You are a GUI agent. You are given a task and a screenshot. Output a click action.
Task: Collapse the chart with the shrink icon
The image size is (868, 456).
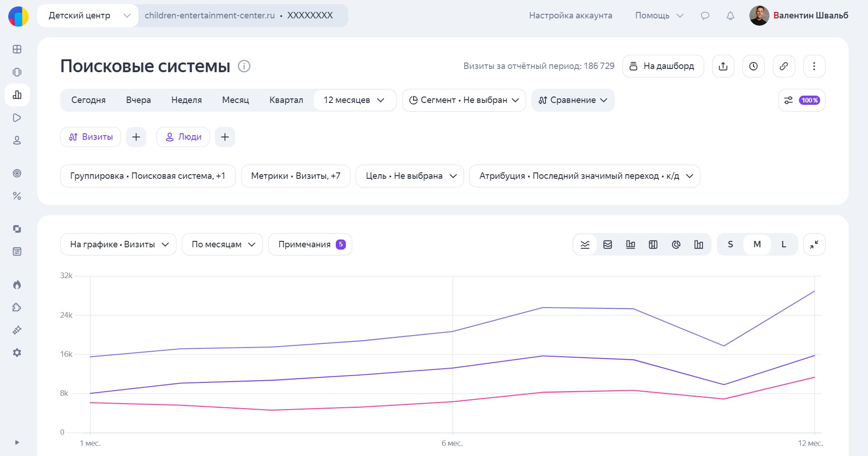(814, 245)
